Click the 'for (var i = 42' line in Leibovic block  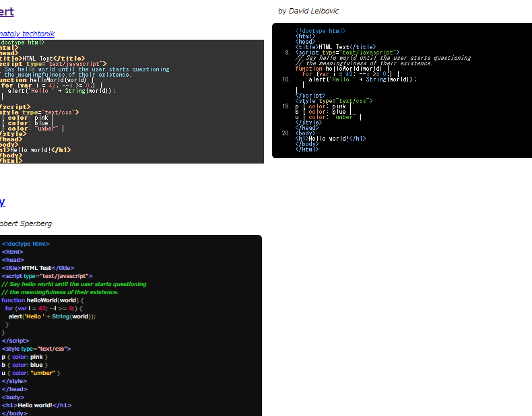(x=351, y=74)
